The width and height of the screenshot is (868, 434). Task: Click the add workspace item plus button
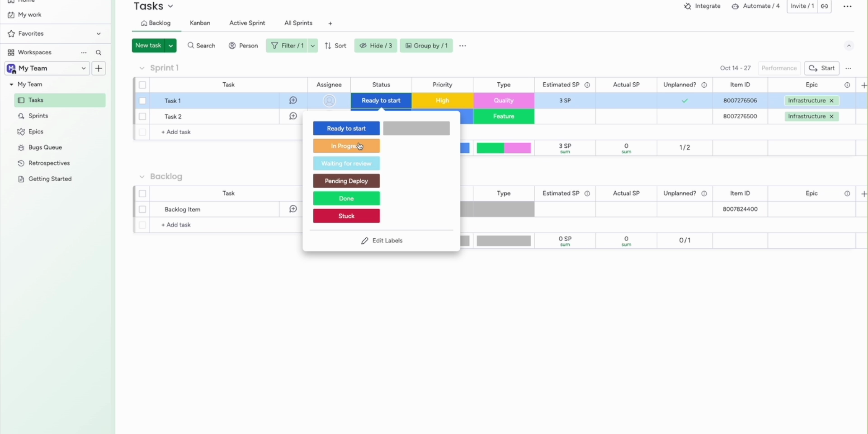click(x=99, y=68)
